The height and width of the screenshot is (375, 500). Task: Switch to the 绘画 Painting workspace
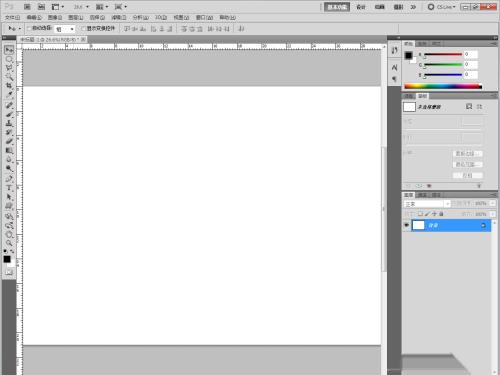[x=380, y=7]
